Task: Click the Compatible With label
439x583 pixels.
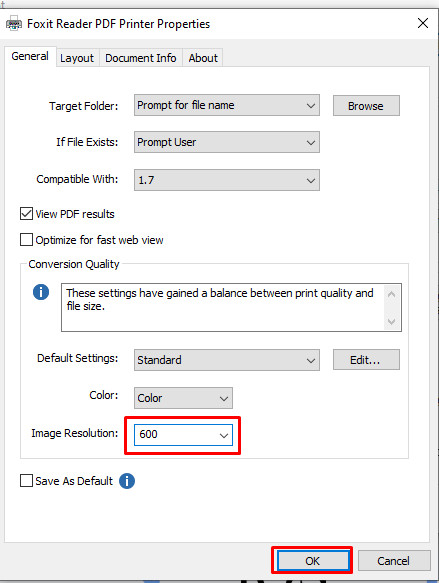Action: (x=77, y=179)
